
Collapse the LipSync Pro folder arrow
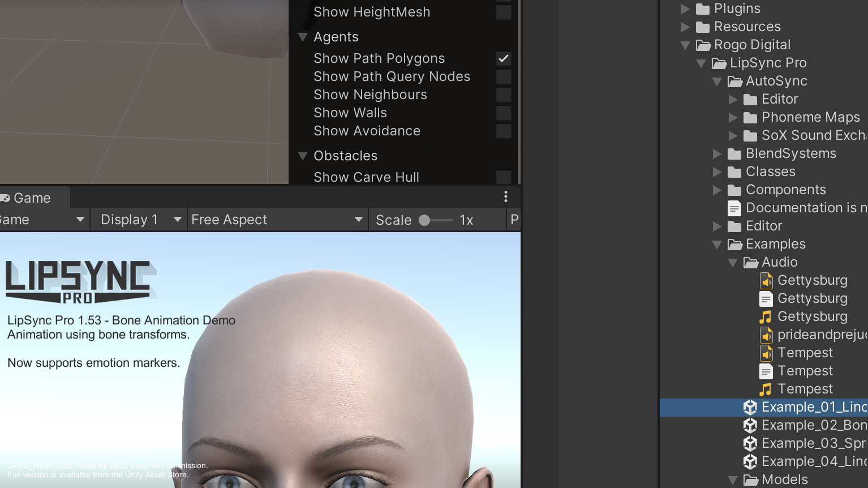click(701, 63)
